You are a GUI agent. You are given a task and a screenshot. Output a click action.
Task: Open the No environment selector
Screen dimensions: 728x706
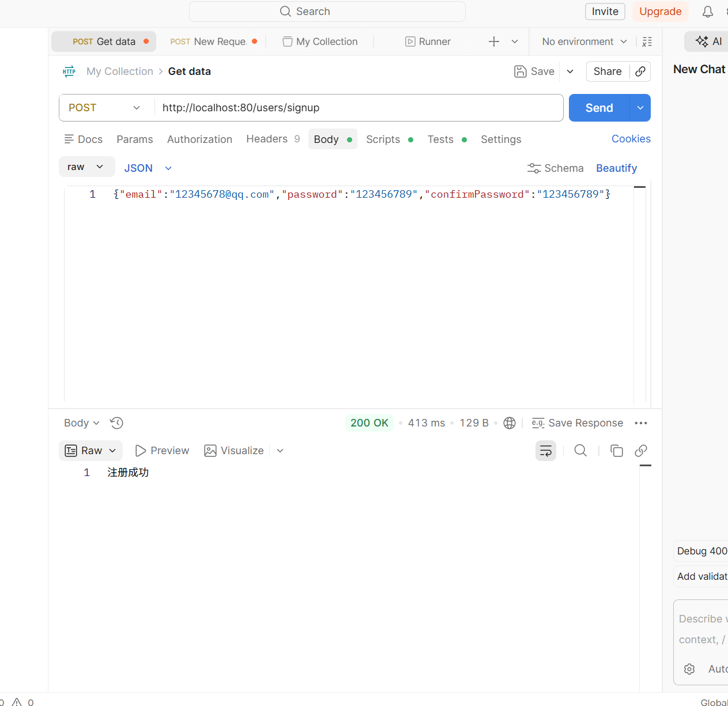[584, 41]
